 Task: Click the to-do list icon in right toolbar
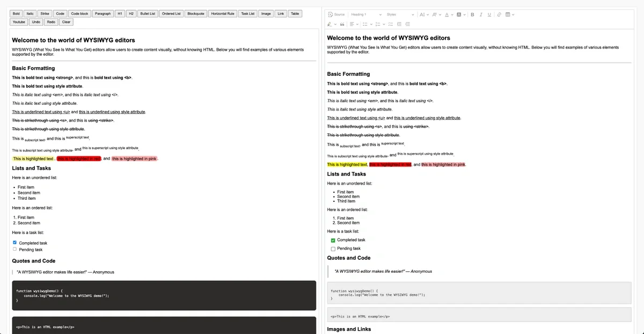coord(390,24)
